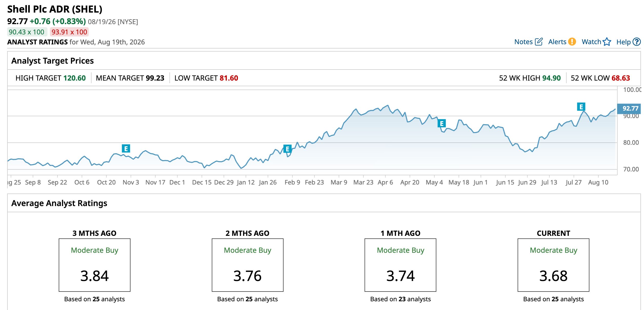Click the 1 MTH AGO column label
Image resolution: width=644 pixels, height=310 pixels.
pyautogui.click(x=400, y=233)
